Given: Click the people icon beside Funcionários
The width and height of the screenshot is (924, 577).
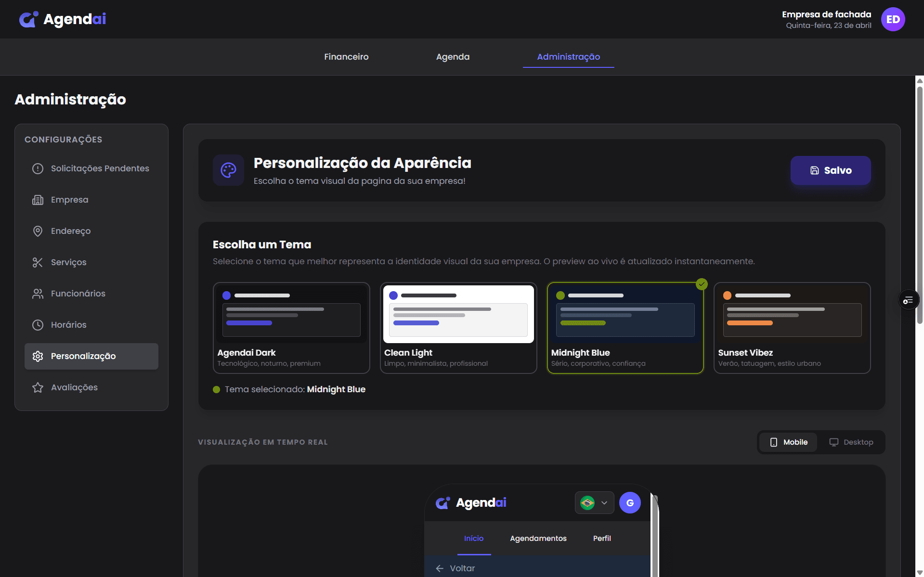Looking at the screenshot, I should click(x=38, y=294).
